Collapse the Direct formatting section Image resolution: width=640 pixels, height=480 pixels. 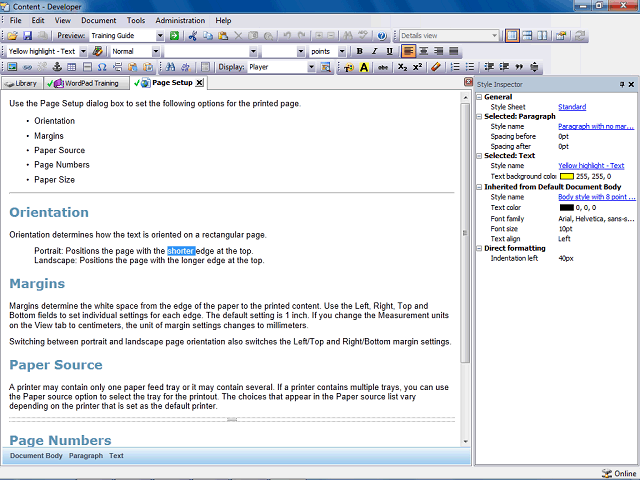[x=480, y=249]
